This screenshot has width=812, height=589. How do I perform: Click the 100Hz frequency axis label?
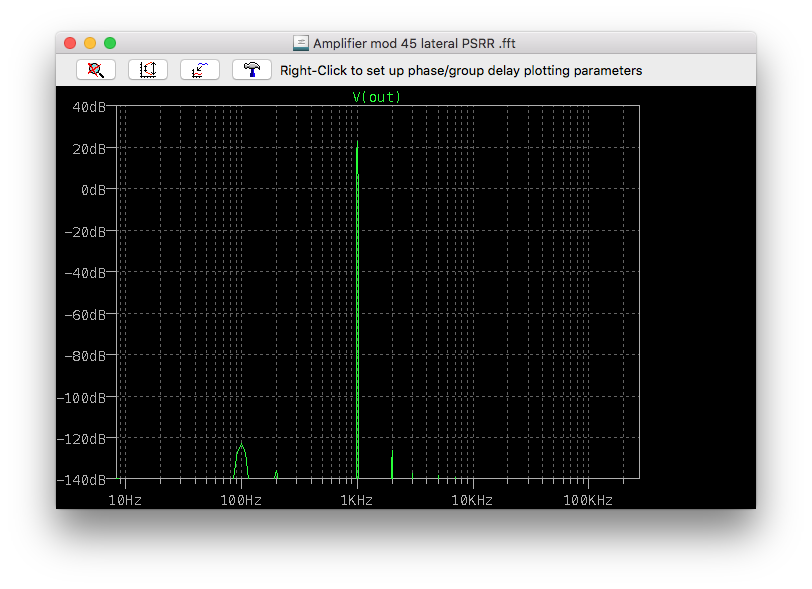coord(241,500)
